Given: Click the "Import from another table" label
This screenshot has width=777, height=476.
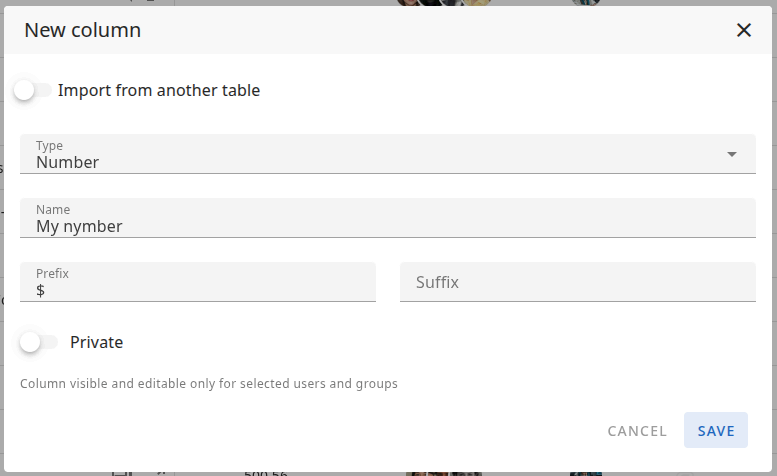Looking at the screenshot, I should point(159,90).
